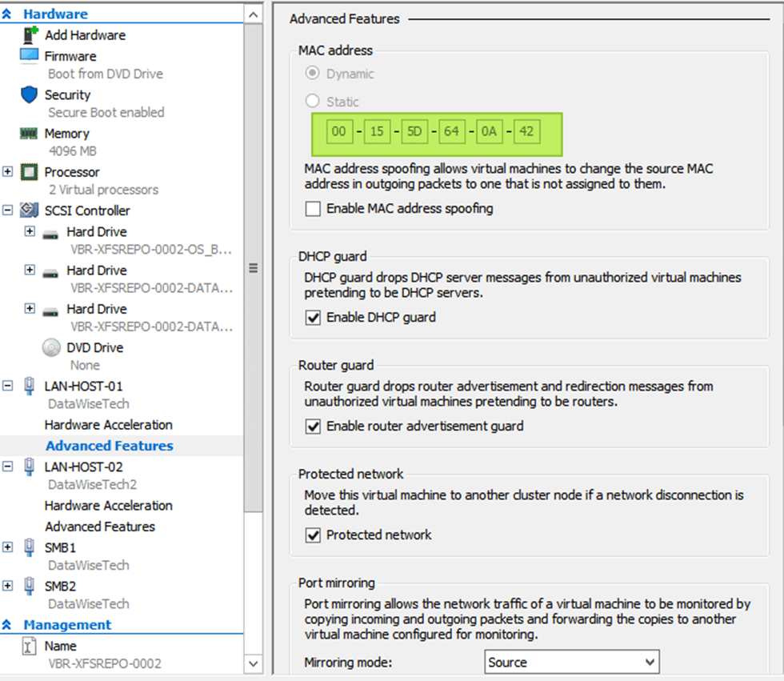
Task: Click the Name text cursor icon
Action: (x=29, y=646)
